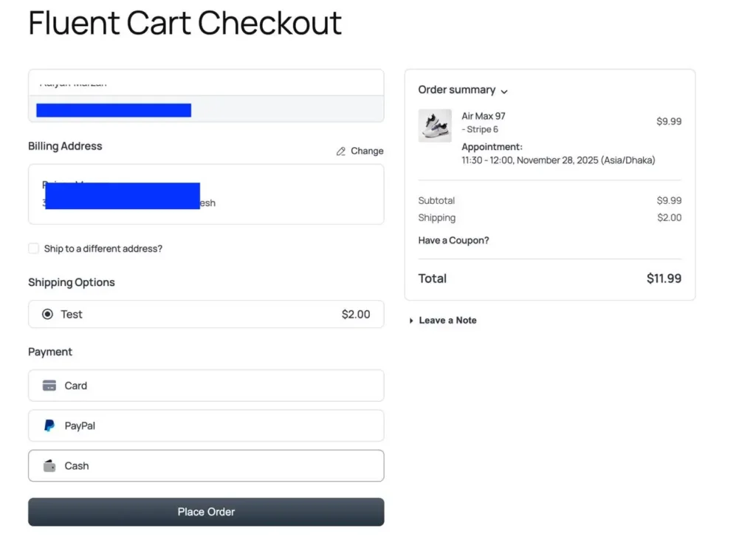This screenshot has width=756, height=540.
Task: Click the Change billing address link
Action: tap(367, 151)
